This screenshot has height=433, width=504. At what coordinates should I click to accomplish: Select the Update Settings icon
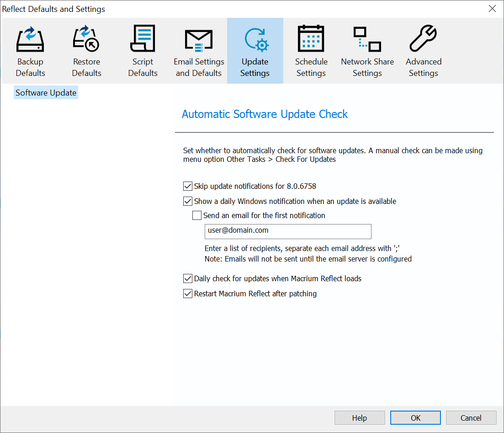(x=255, y=50)
